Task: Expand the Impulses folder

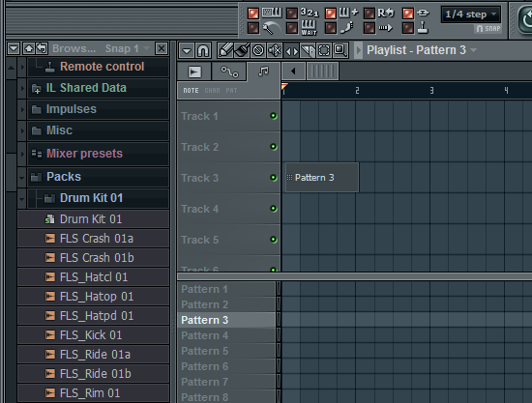Action: coord(22,109)
